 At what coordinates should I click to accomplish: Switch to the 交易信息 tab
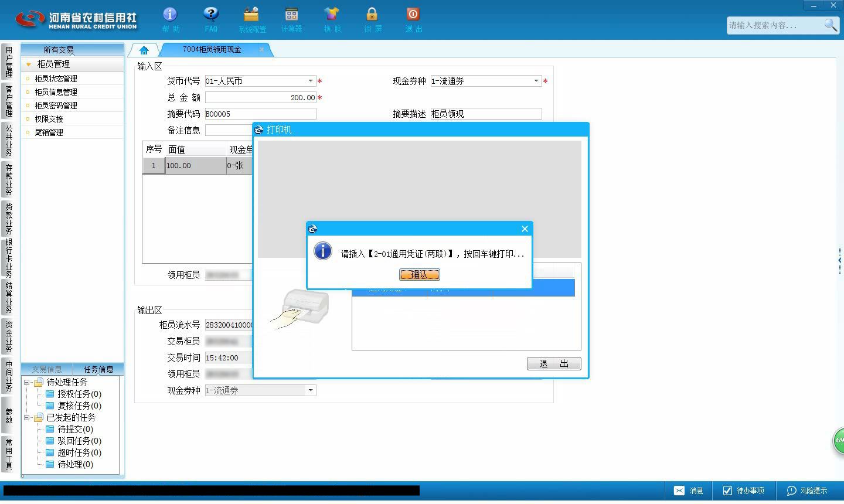pyautogui.click(x=47, y=369)
